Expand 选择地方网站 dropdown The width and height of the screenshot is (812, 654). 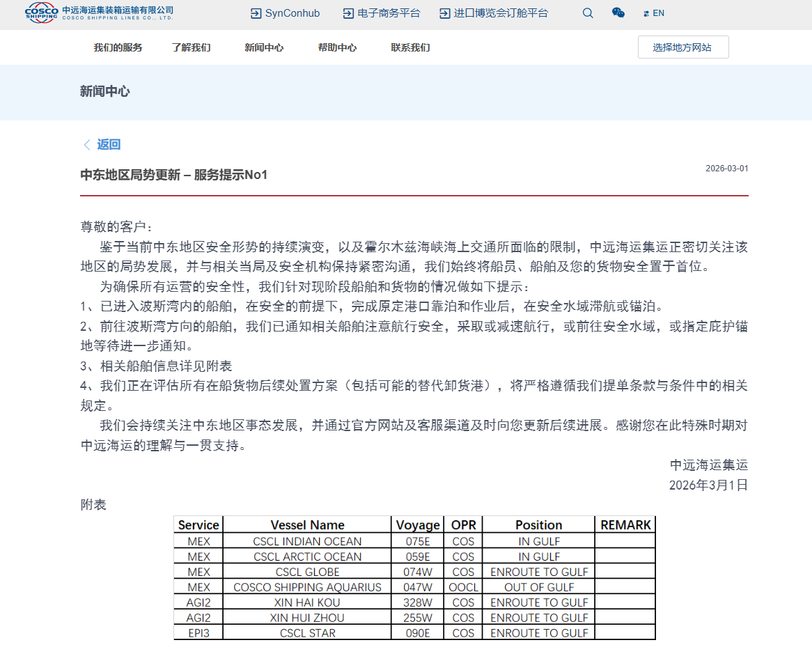coord(683,47)
